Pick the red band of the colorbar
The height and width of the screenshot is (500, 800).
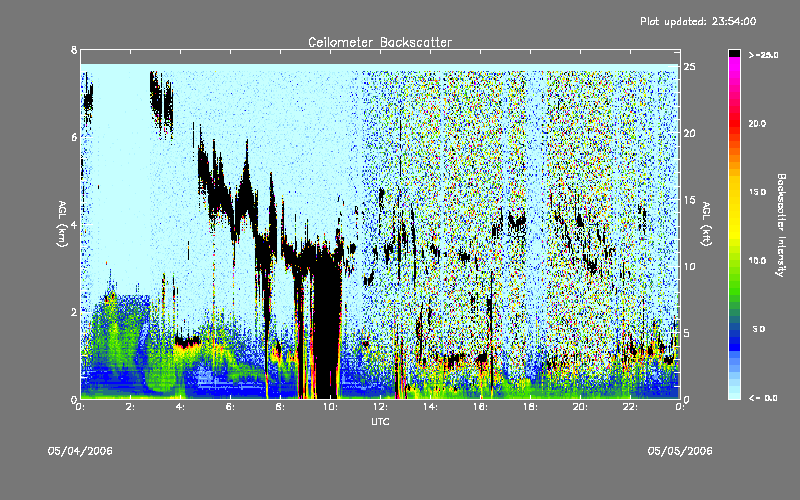click(x=734, y=122)
